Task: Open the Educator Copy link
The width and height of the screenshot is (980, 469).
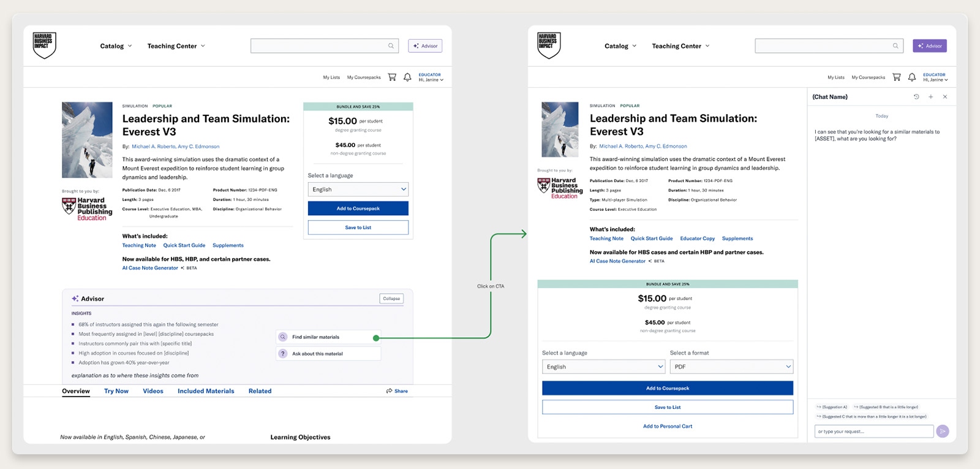Action: tap(698, 238)
